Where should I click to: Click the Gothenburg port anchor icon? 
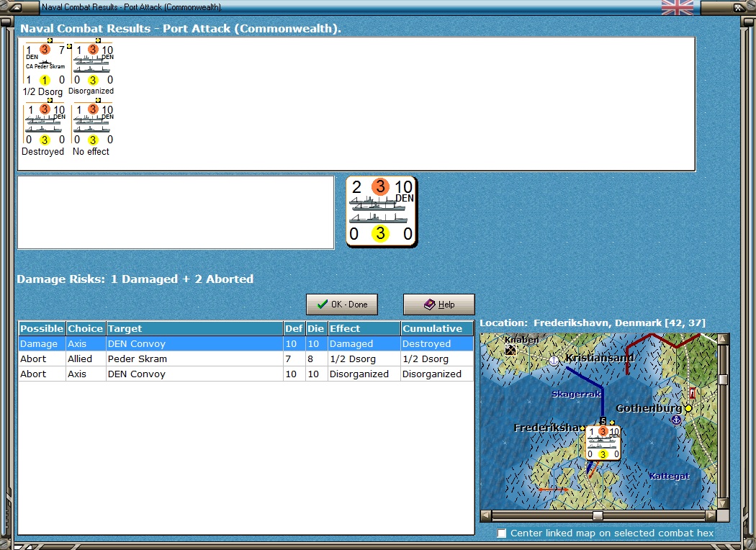pyautogui.click(x=677, y=420)
